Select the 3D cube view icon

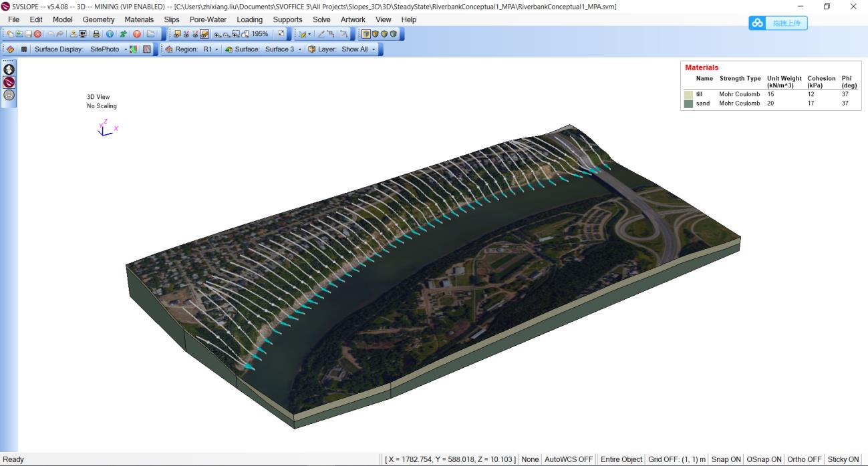click(366, 34)
